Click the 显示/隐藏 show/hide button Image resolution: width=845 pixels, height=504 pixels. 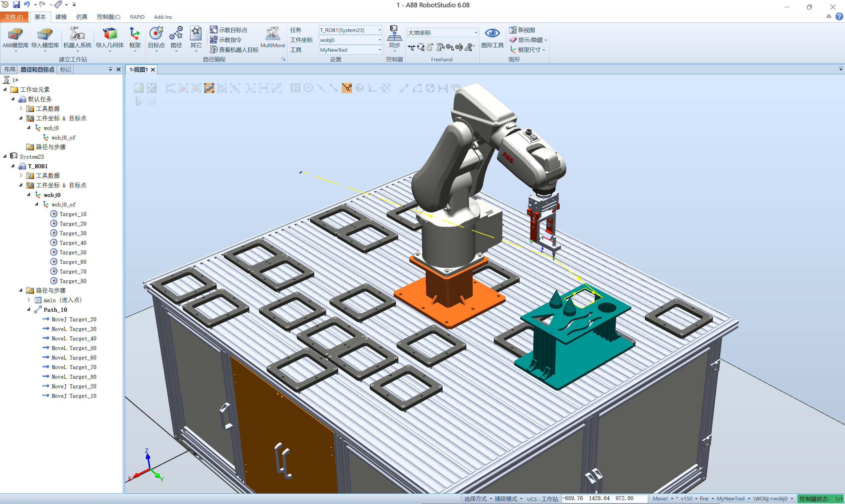[528, 40]
